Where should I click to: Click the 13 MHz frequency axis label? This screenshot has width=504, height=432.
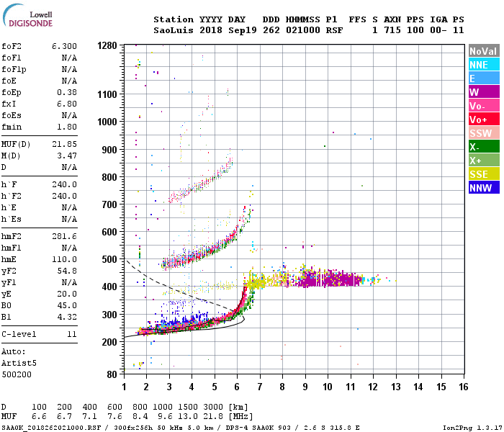tap(396, 387)
